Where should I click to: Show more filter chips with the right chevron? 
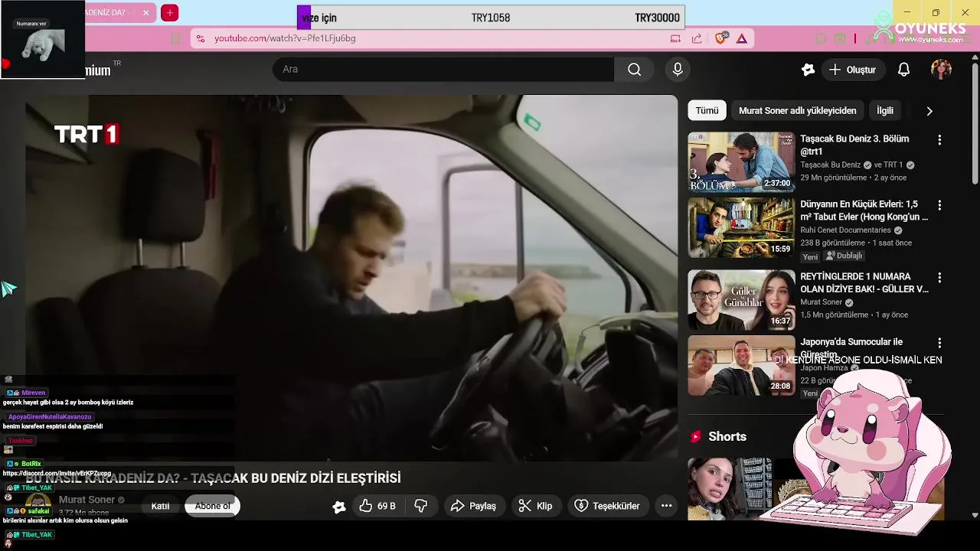click(929, 111)
